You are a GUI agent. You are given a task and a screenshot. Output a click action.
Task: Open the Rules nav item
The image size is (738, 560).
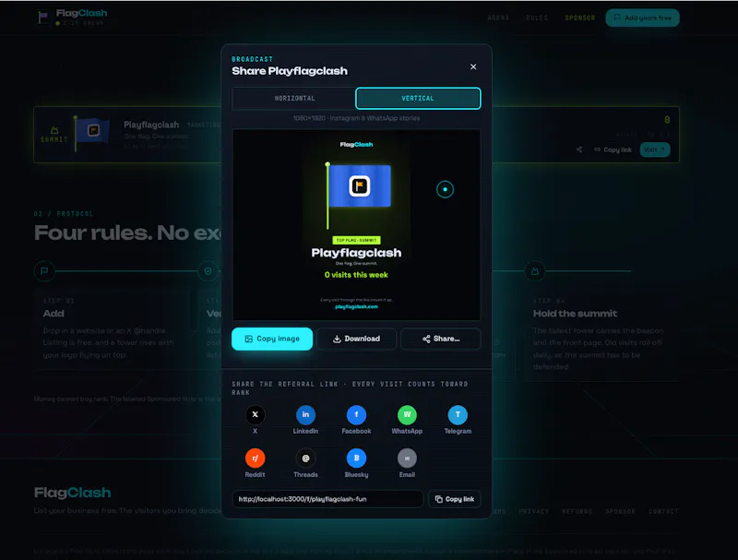(537, 18)
